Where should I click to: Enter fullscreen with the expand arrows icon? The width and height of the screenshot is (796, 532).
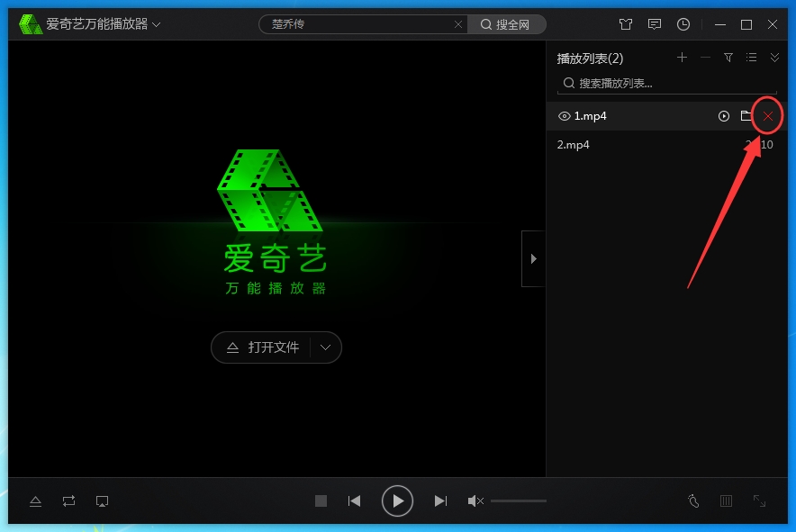(x=759, y=501)
